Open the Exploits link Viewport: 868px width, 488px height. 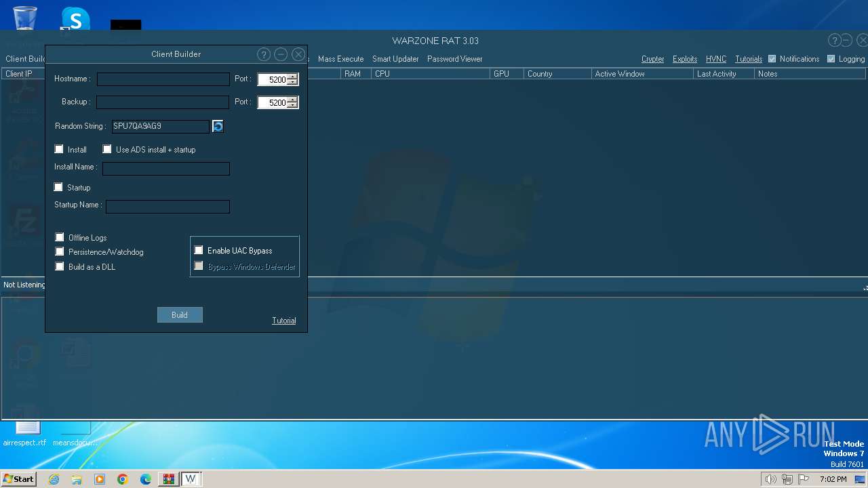pyautogui.click(x=685, y=59)
